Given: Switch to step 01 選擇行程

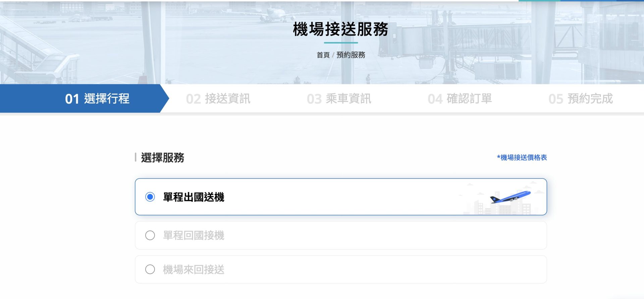Looking at the screenshot, I should pyautogui.click(x=97, y=99).
